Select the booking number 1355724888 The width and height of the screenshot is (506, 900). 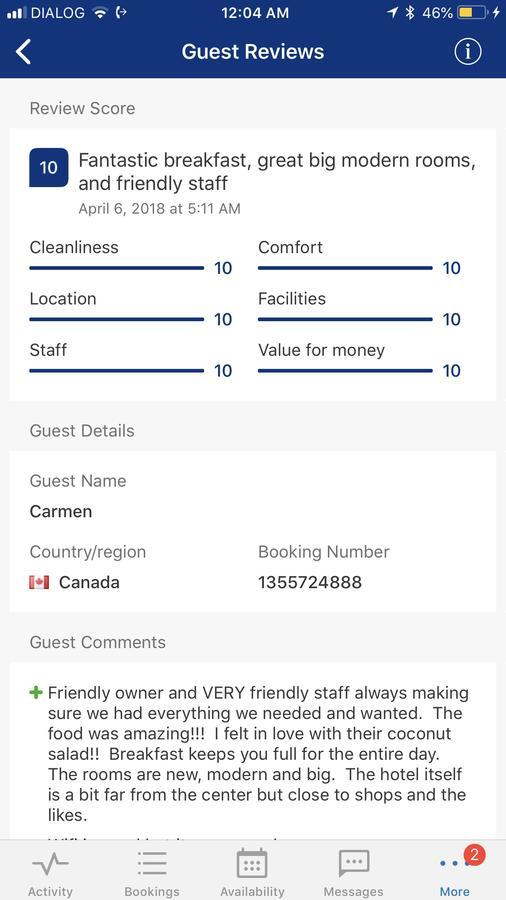pos(310,583)
